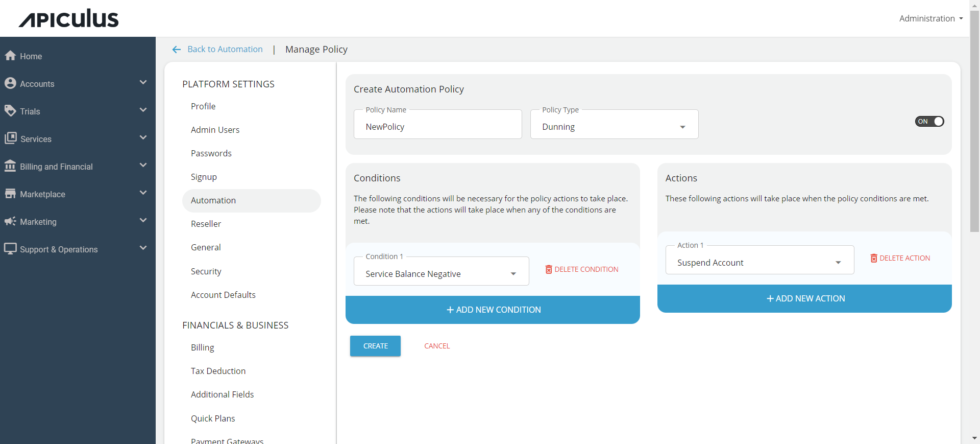This screenshot has height=444, width=980.
Task: Click the trash icon for Delete Action
Action: pyautogui.click(x=874, y=258)
